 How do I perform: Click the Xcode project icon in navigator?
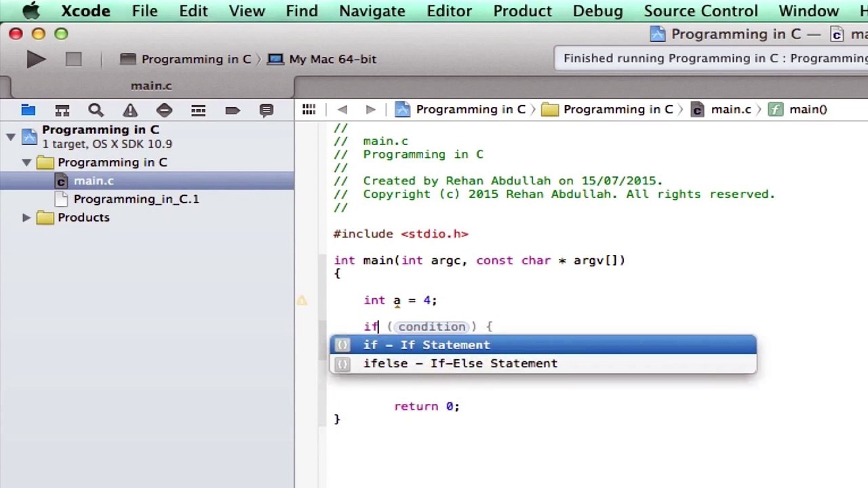click(x=29, y=136)
